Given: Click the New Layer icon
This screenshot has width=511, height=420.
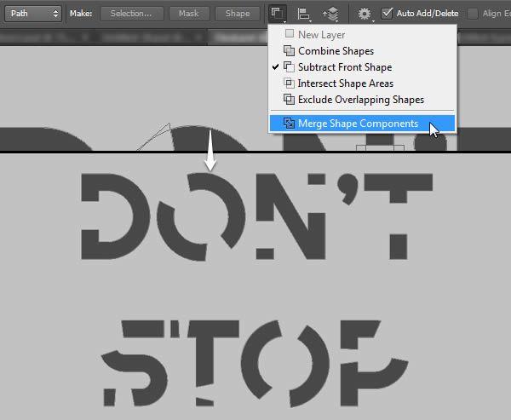Looking at the screenshot, I should tap(290, 33).
